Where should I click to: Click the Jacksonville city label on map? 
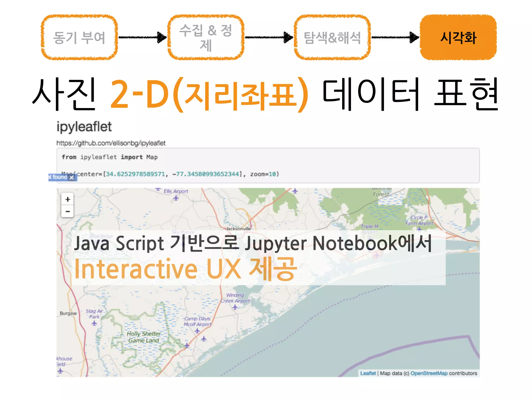pos(238,228)
